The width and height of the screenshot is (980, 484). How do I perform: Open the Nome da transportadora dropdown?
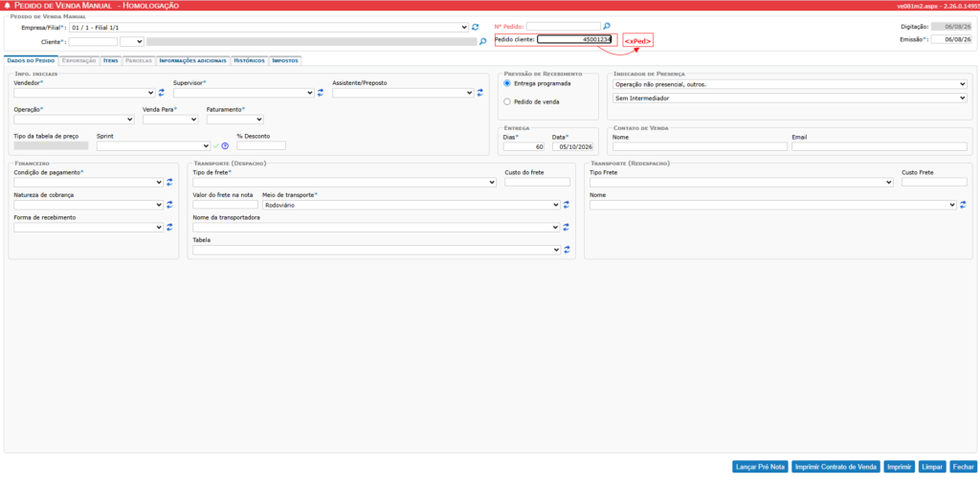pyautogui.click(x=376, y=228)
